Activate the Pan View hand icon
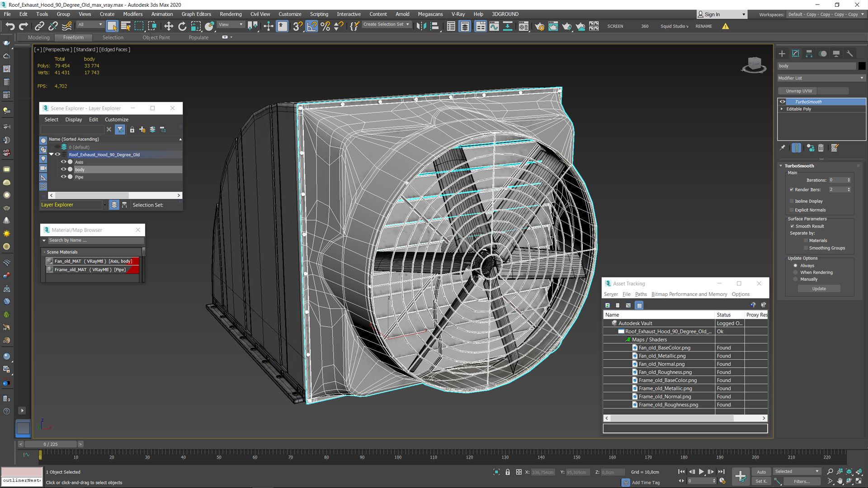 (x=840, y=481)
